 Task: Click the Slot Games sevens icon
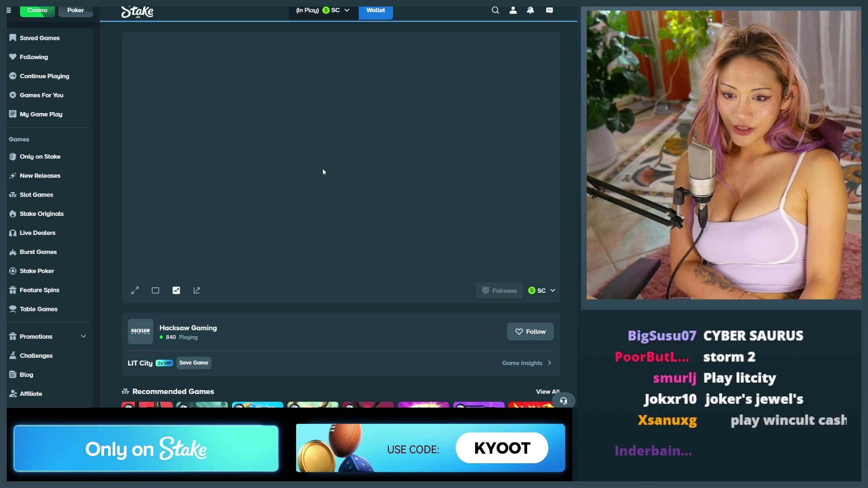pyautogui.click(x=13, y=195)
